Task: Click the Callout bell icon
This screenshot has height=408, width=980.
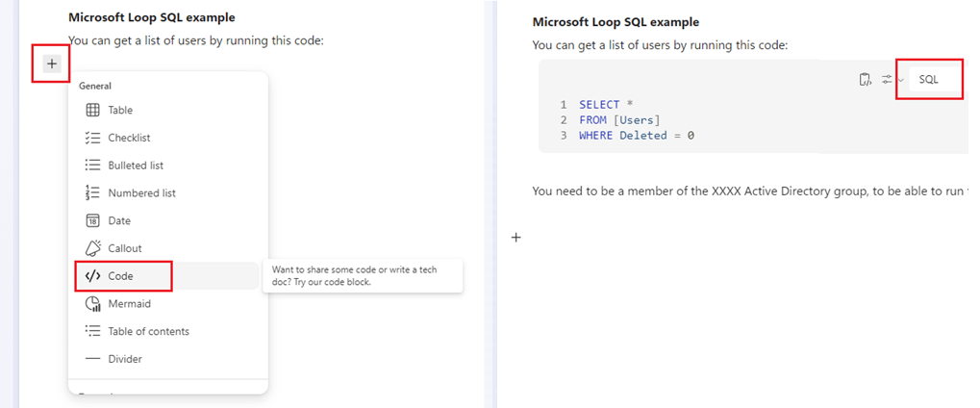Action: (x=92, y=248)
